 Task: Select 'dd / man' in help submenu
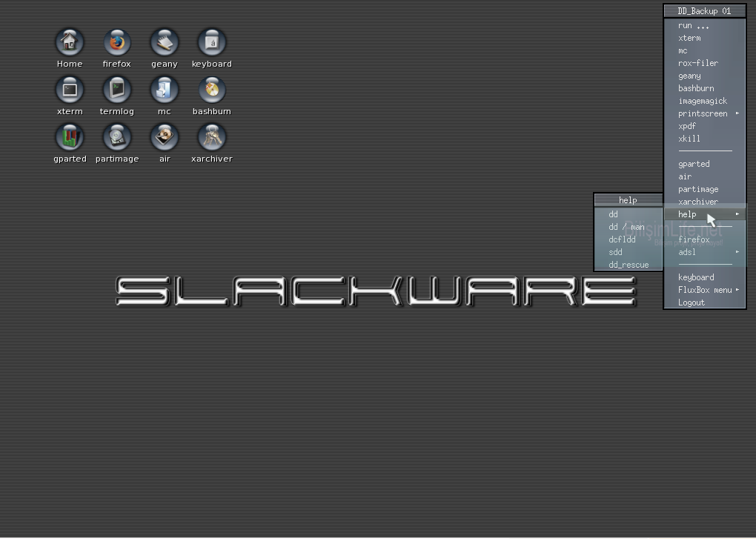coord(629,227)
